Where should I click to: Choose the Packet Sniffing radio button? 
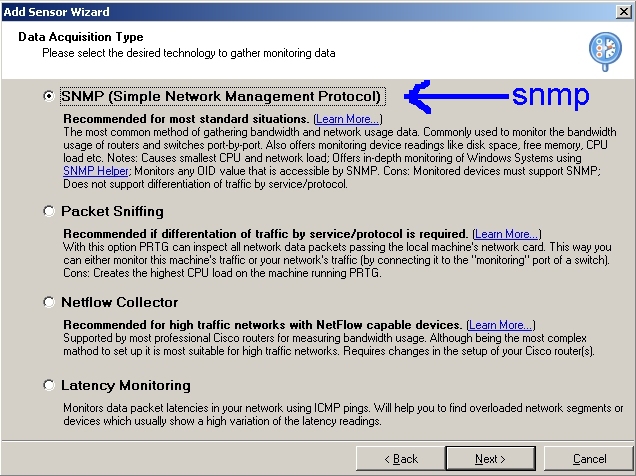(x=48, y=212)
